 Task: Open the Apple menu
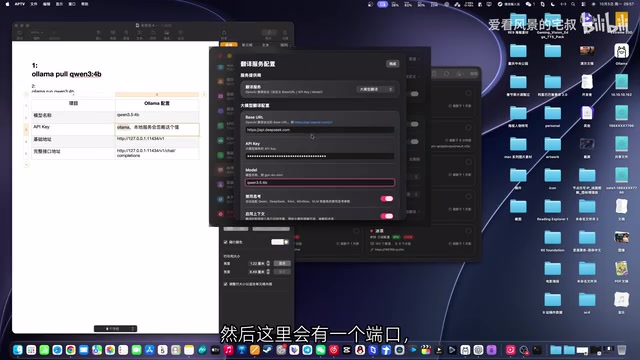7,4
